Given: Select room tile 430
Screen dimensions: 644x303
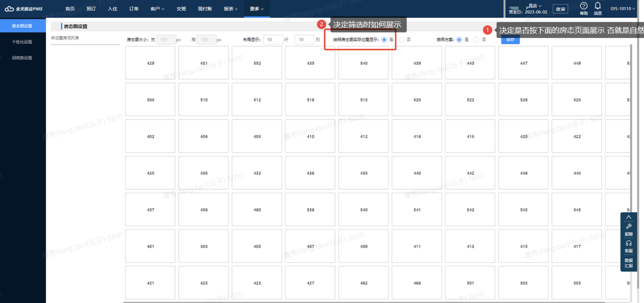Looking at the screenshot, I should point(204,173).
